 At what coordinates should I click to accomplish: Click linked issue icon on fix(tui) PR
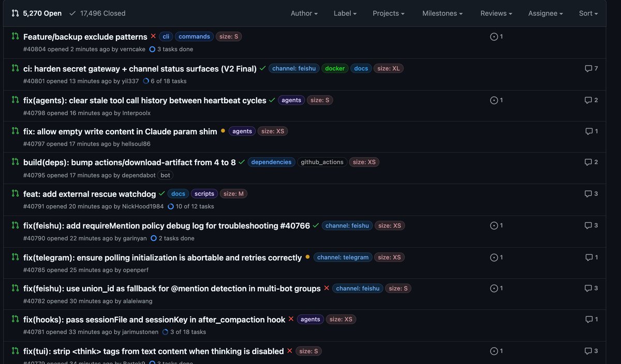(x=496, y=351)
